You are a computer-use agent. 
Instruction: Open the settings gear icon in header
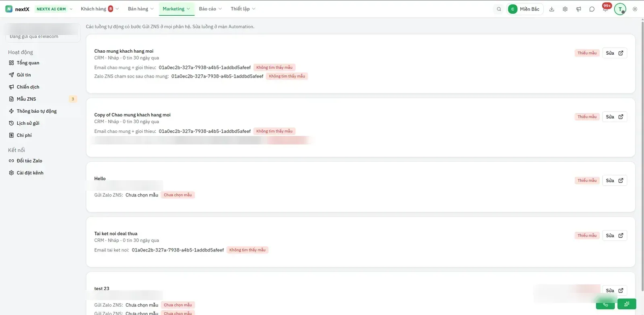point(565,9)
